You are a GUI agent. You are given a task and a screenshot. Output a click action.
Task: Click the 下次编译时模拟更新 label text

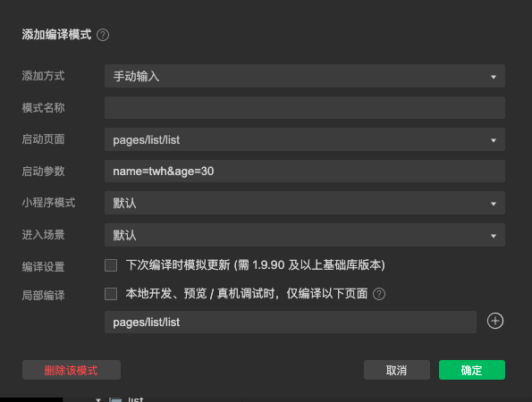[178, 265]
